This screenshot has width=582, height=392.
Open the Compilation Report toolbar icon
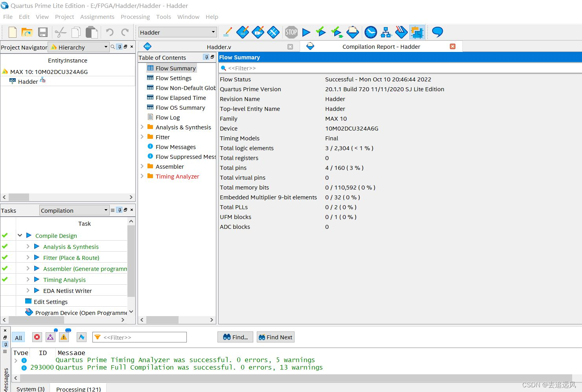click(x=353, y=32)
